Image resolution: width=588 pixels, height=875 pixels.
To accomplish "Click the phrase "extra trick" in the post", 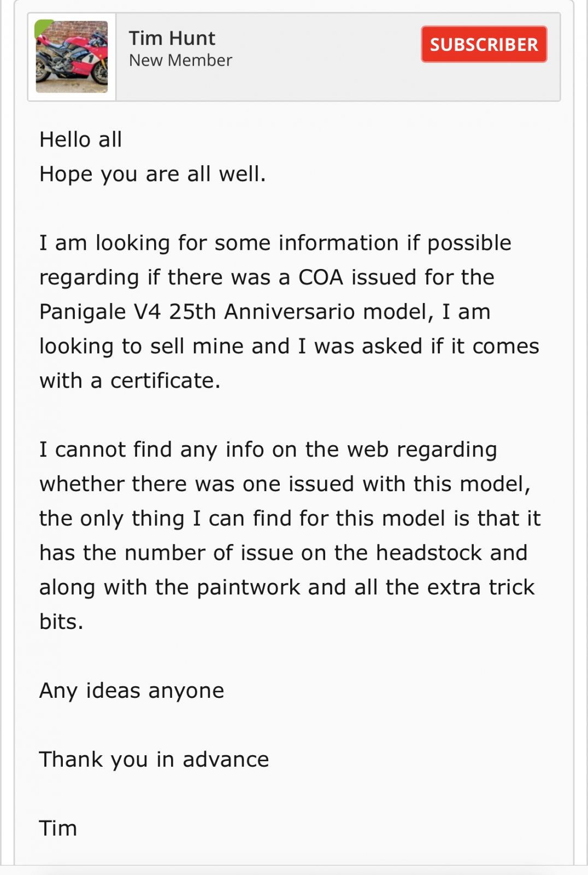I will click(480, 588).
